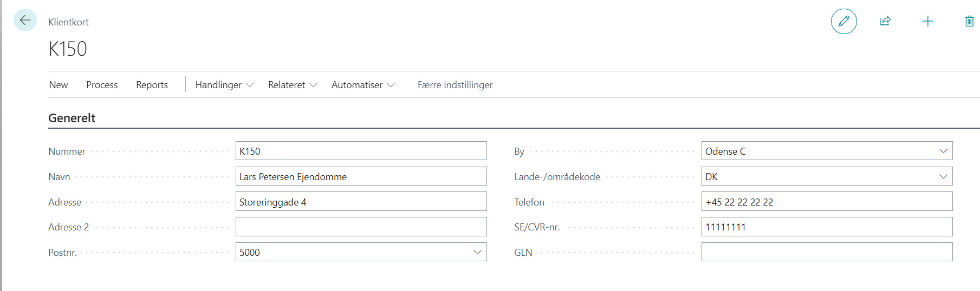Click the plus icon to add new
Image resolution: width=980 pixels, height=291 pixels.
[x=927, y=21]
